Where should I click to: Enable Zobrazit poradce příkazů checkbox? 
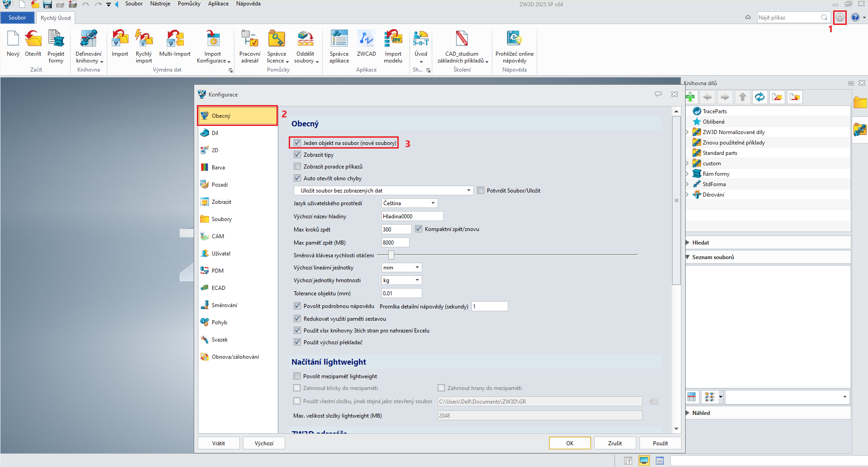[x=297, y=166]
